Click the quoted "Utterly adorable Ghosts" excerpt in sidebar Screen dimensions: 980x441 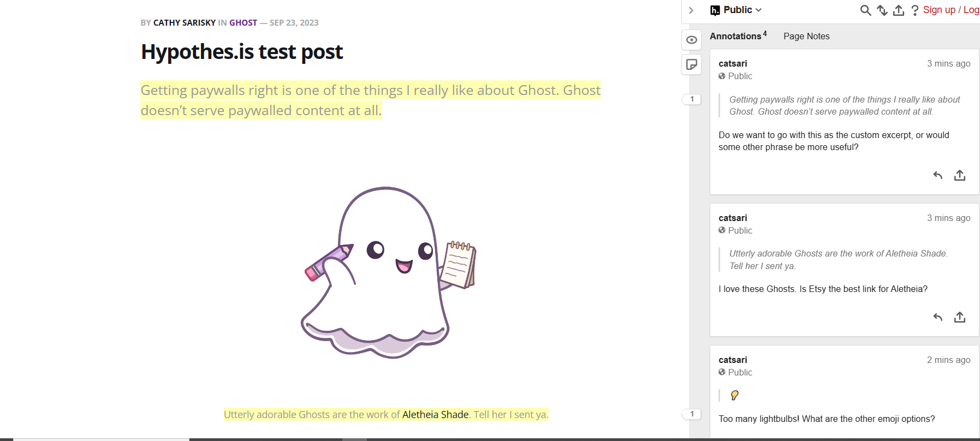839,260
